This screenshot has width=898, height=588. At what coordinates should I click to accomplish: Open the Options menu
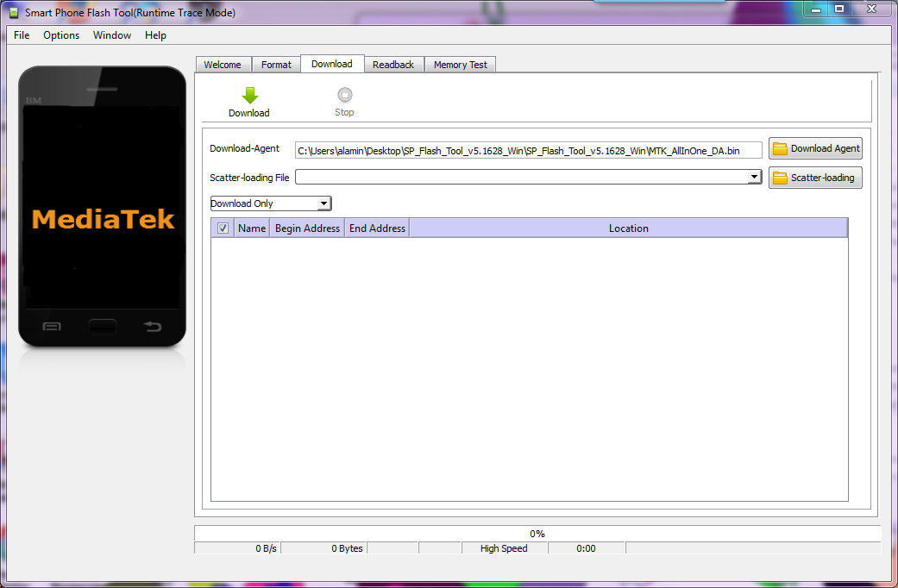(61, 35)
